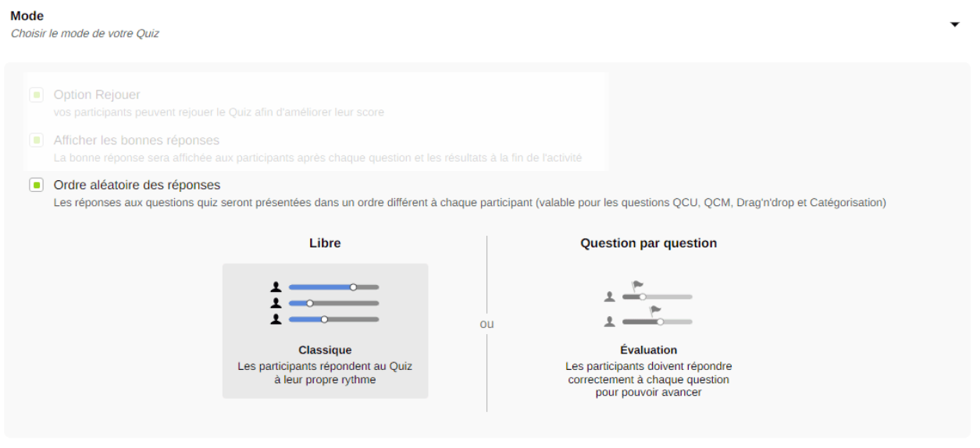This screenshot has width=980, height=448.
Task: Choose the Classique mode label
Action: [325, 350]
